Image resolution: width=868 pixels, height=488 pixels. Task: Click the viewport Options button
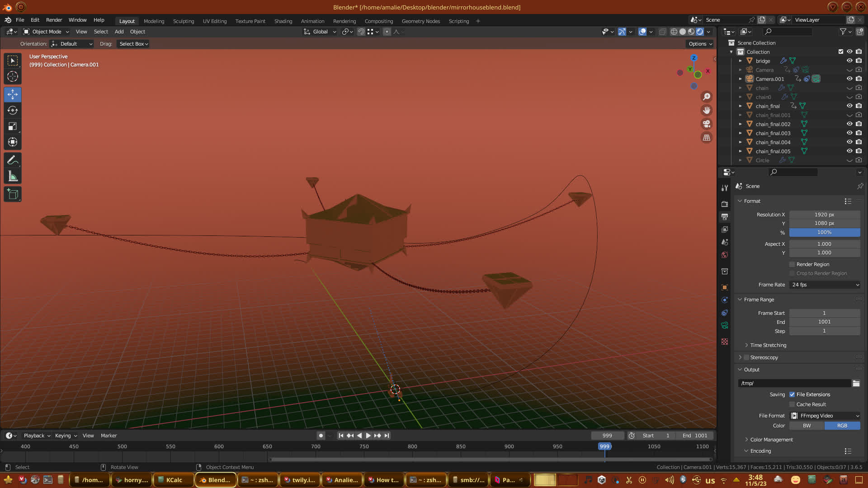coord(700,44)
